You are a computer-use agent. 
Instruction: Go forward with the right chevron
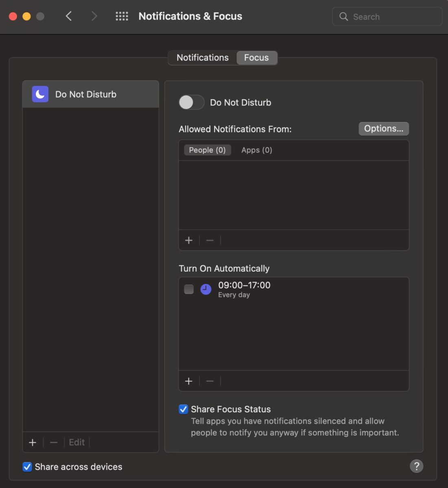point(94,16)
